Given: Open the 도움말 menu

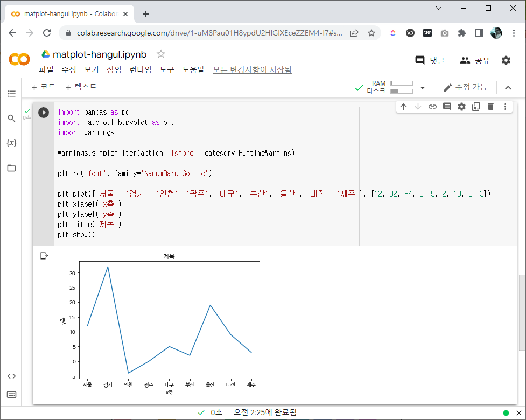Looking at the screenshot, I should 193,69.
